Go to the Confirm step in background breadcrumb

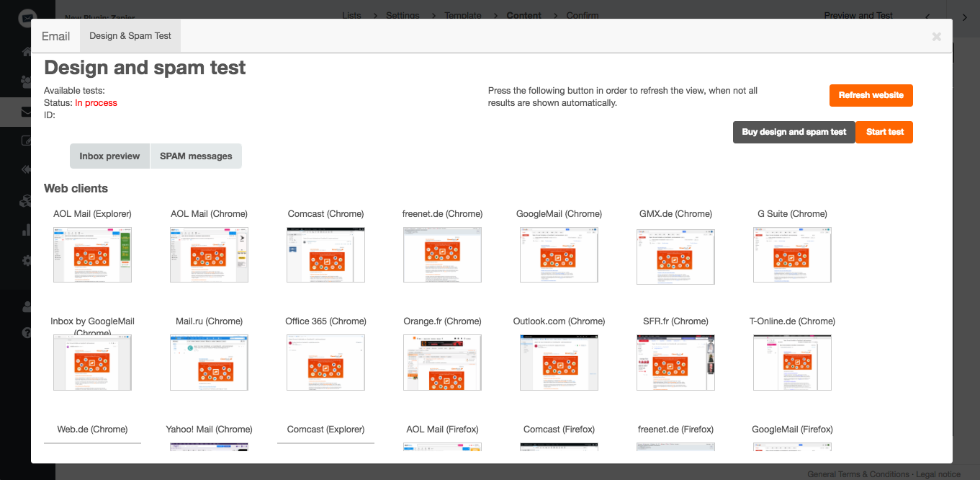click(583, 15)
